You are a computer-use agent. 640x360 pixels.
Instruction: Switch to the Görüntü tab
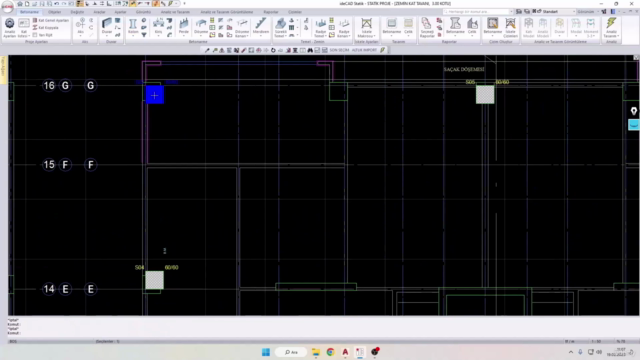point(143,12)
